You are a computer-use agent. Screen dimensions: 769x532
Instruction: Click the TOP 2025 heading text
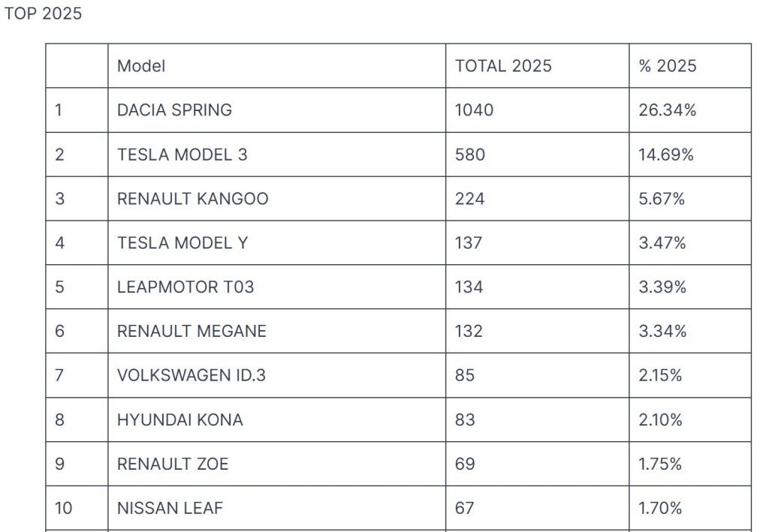(44, 14)
